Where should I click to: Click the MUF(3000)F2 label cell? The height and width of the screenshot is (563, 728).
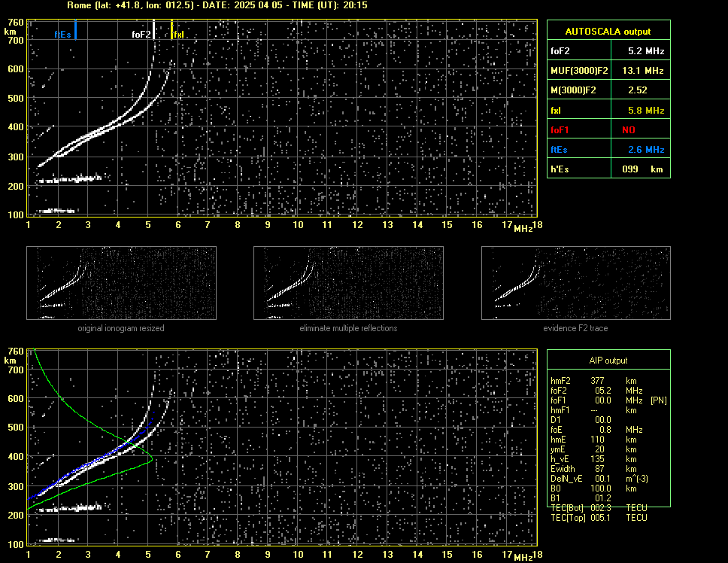tap(579, 71)
